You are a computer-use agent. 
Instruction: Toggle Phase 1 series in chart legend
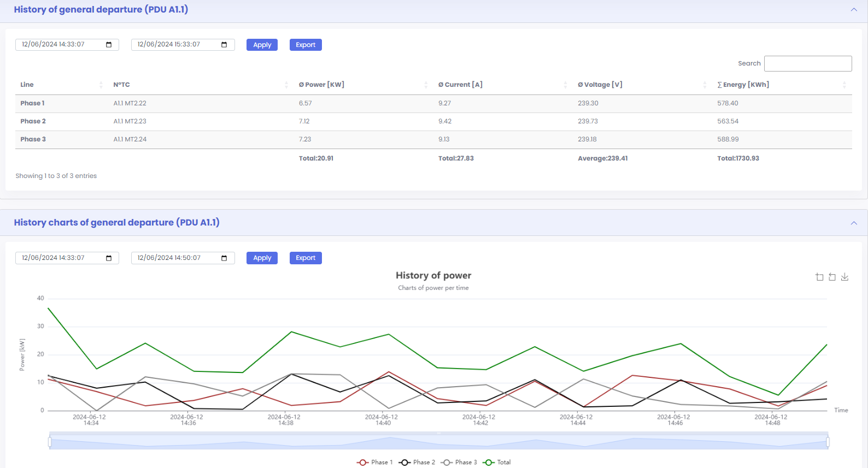tap(375, 462)
